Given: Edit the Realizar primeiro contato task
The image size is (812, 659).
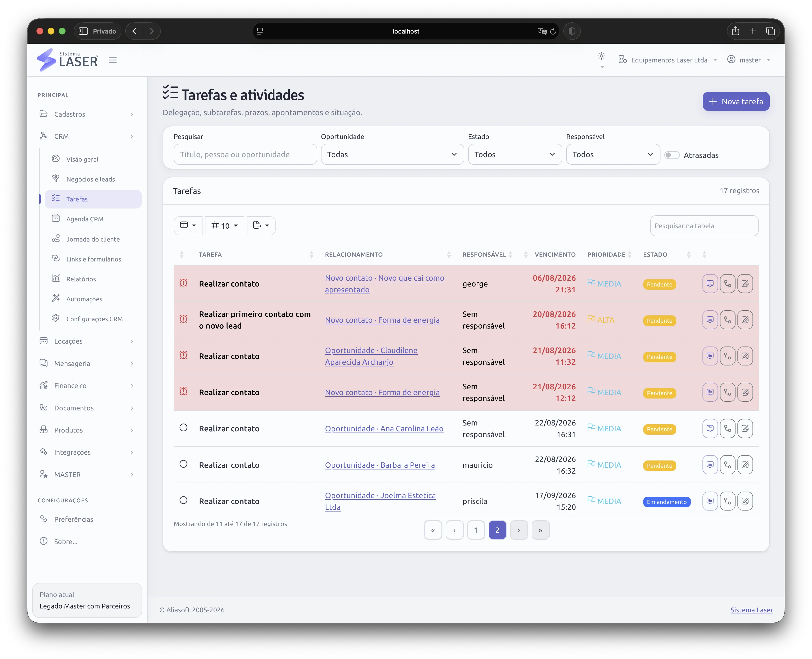Looking at the screenshot, I should point(745,320).
